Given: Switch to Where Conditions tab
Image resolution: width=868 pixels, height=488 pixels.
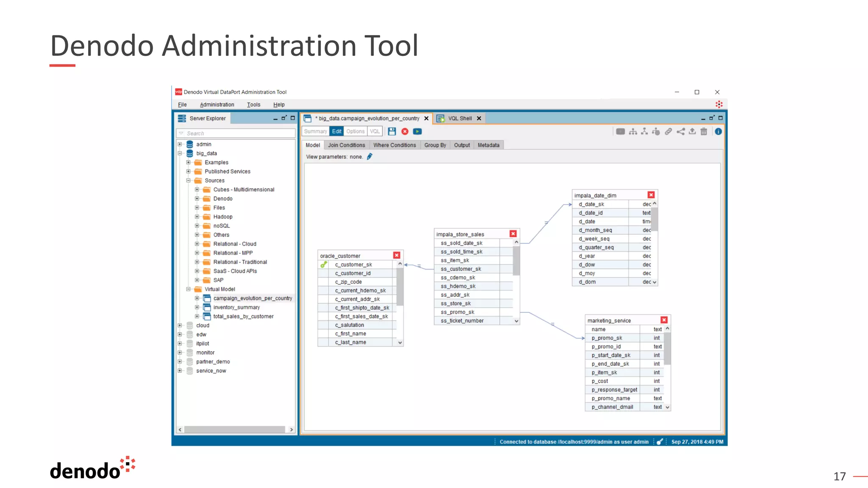Looking at the screenshot, I should (395, 145).
